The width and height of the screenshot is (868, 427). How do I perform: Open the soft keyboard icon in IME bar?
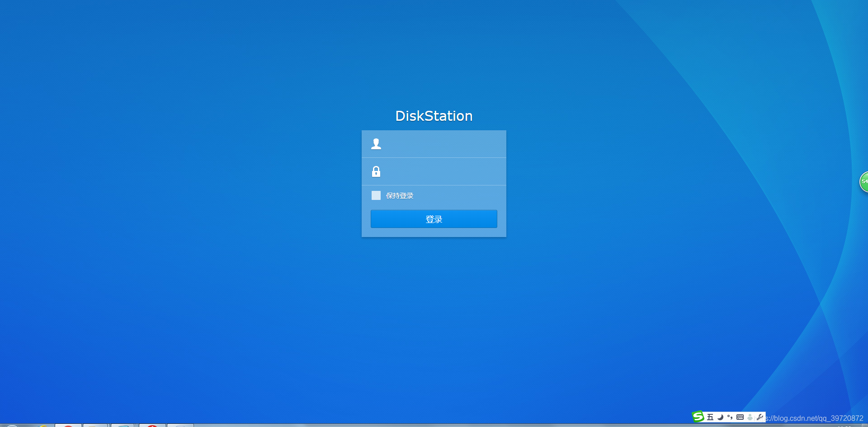740,417
